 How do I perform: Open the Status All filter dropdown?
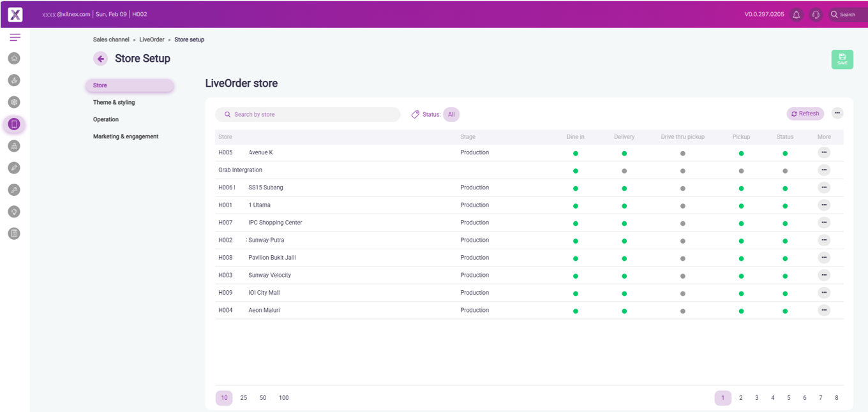(x=451, y=115)
